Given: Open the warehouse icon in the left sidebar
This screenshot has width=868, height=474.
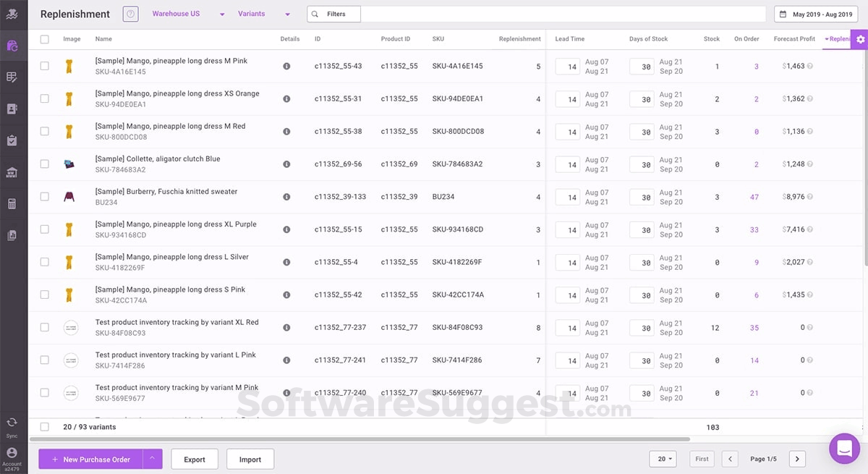Looking at the screenshot, I should point(12,172).
